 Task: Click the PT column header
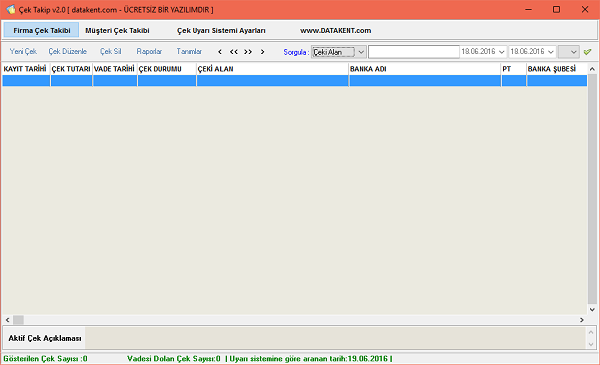pyautogui.click(x=514, y=69)
